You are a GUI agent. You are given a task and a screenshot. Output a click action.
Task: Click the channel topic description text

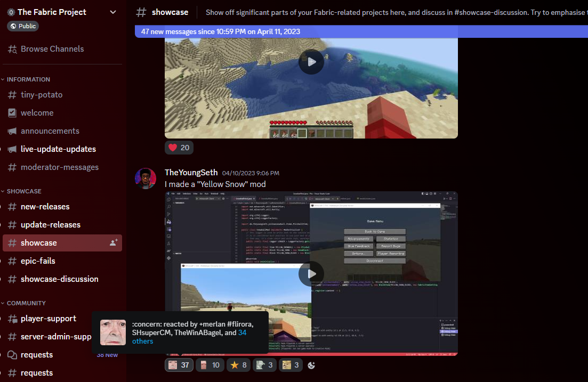tap(397, 12)
